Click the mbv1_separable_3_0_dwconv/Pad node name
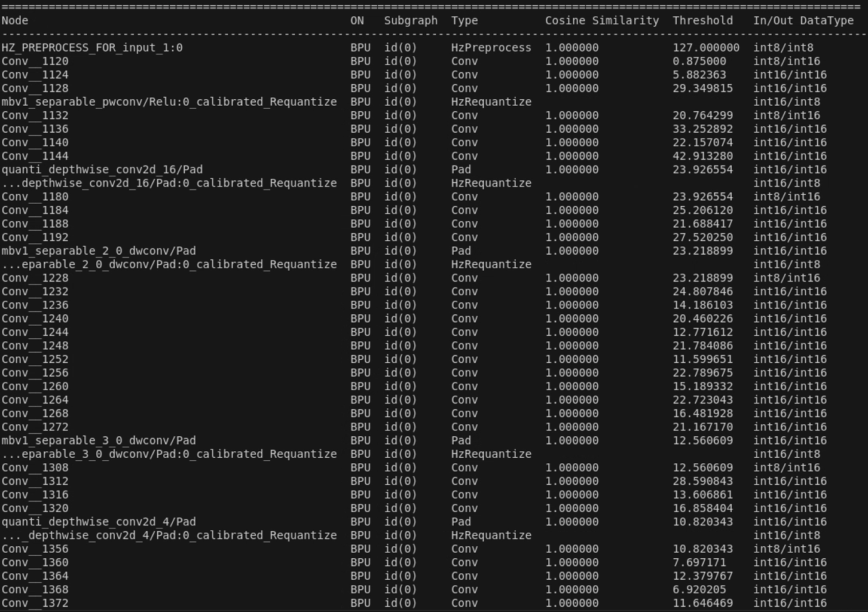This screenshot has height=612, width=868. (99, 440)
